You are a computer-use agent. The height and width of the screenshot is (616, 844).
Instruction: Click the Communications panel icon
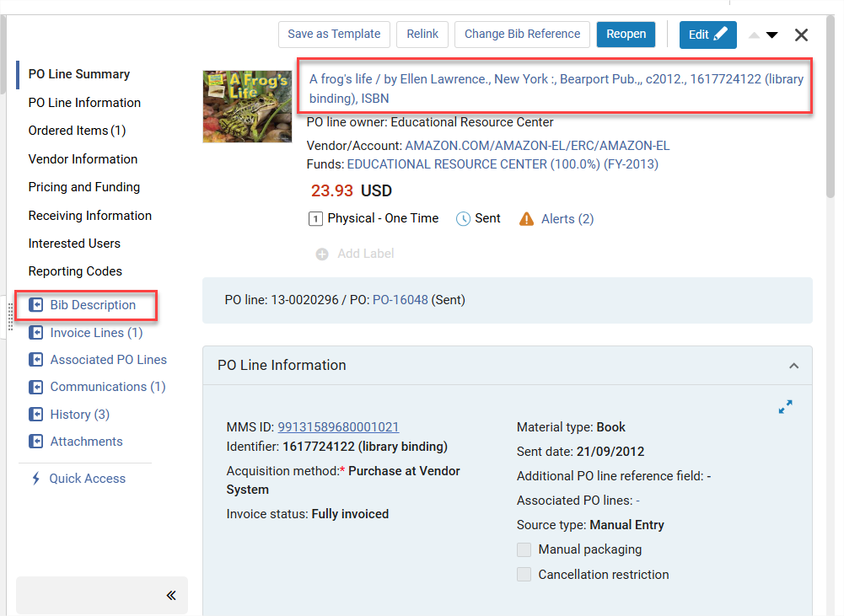[35, 387]
